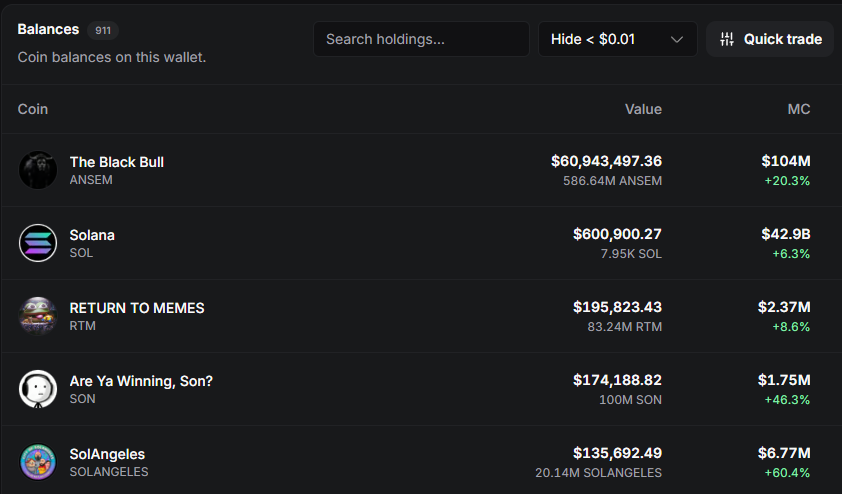
Task: Select the $135,692.49 value
Action: click(x=618, y=453)
